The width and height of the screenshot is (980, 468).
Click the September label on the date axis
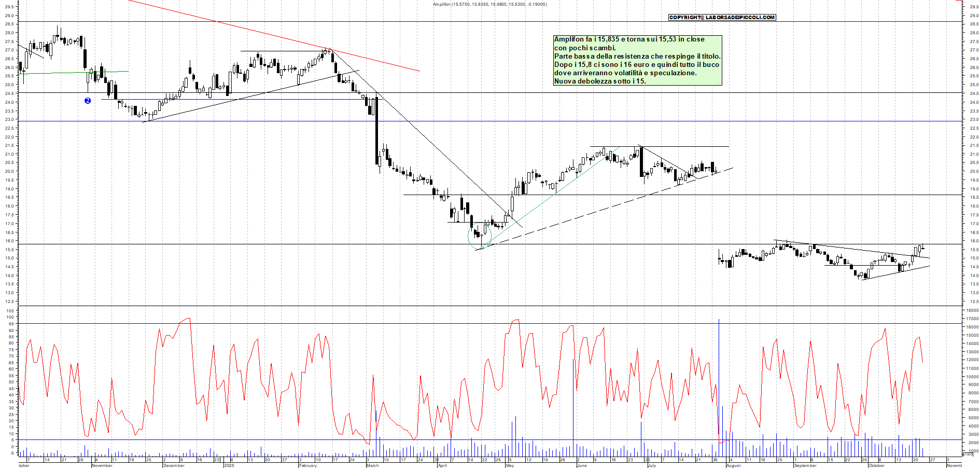click(805, 465)
